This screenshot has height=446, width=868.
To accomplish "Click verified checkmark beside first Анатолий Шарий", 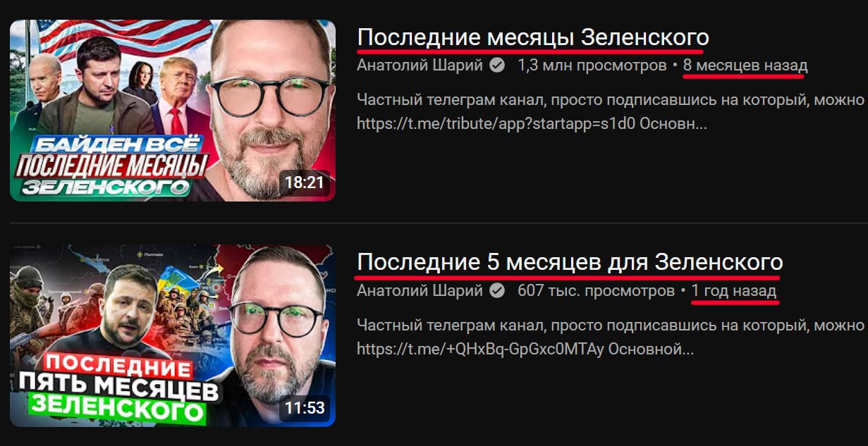I will coord(497,66).
